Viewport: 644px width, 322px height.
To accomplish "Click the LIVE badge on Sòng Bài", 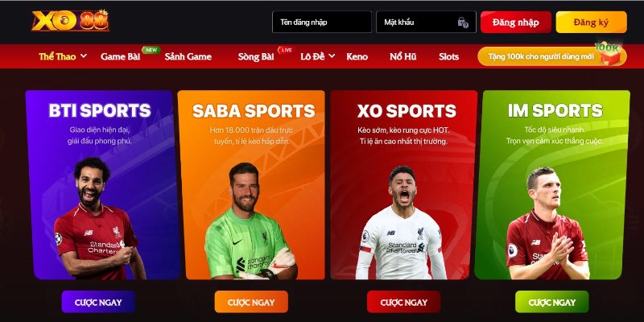I will pos(286,50).
